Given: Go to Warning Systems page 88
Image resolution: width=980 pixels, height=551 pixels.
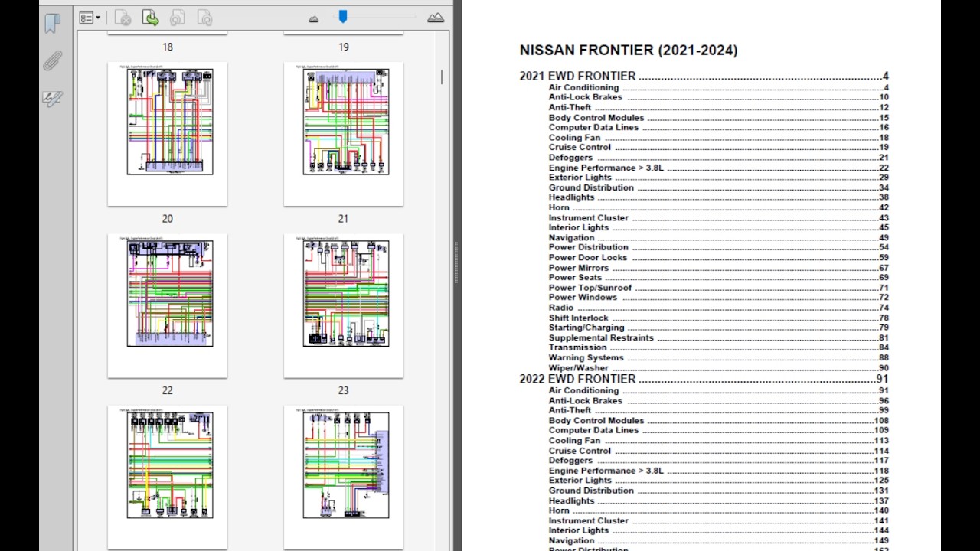Looking at the screenshot, I should [x=718, y=358].
